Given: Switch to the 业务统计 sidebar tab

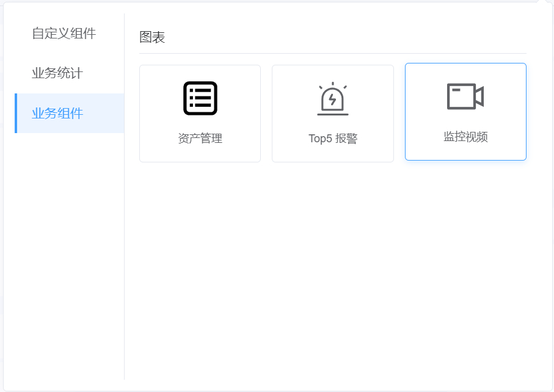Looking at the screenshot, I should [69, 73].
